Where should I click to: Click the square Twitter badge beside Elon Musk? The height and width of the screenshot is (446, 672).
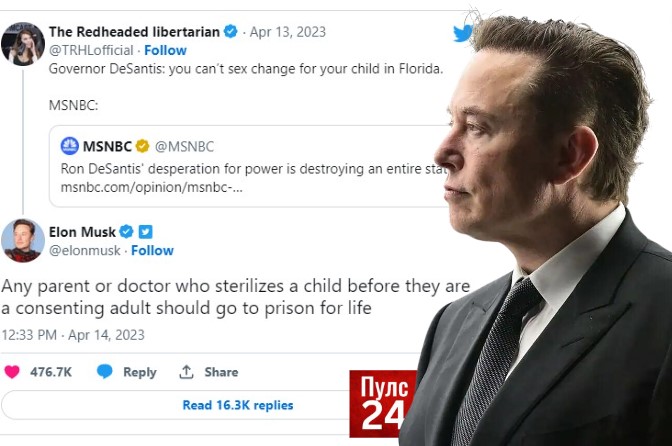tap(145, 231)
